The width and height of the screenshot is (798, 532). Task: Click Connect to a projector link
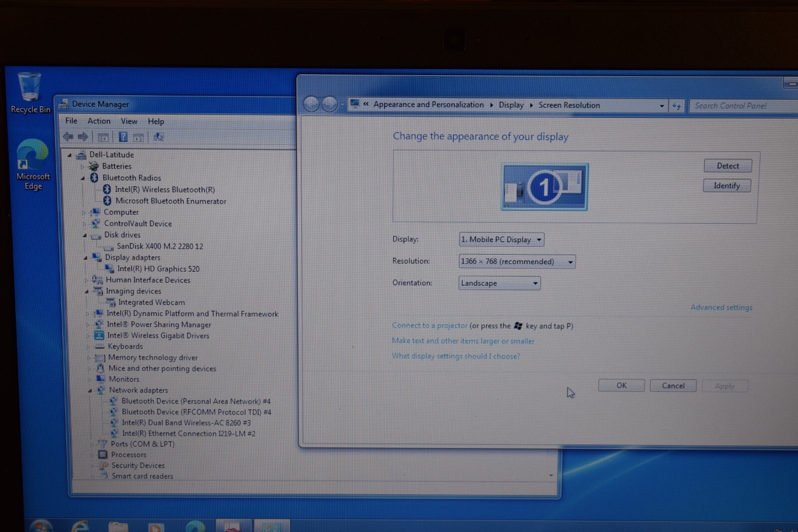click(429, 325)
